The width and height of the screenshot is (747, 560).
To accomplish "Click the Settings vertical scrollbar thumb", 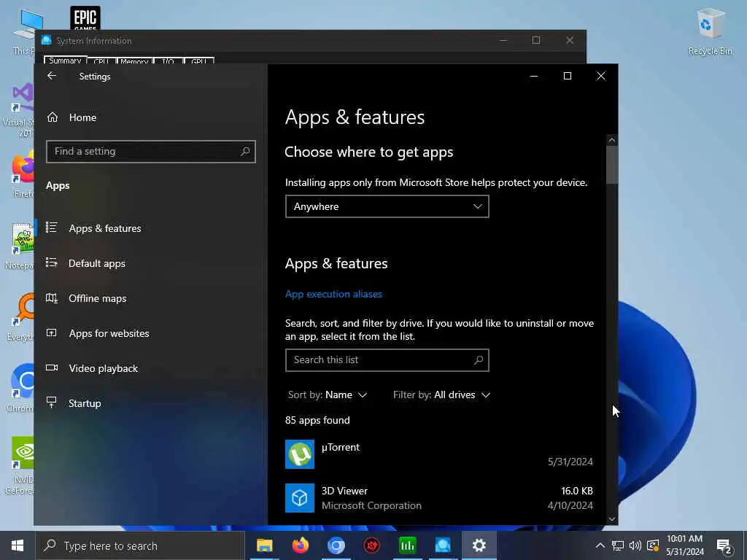I will pyautogui.click(x=612, y=165).
